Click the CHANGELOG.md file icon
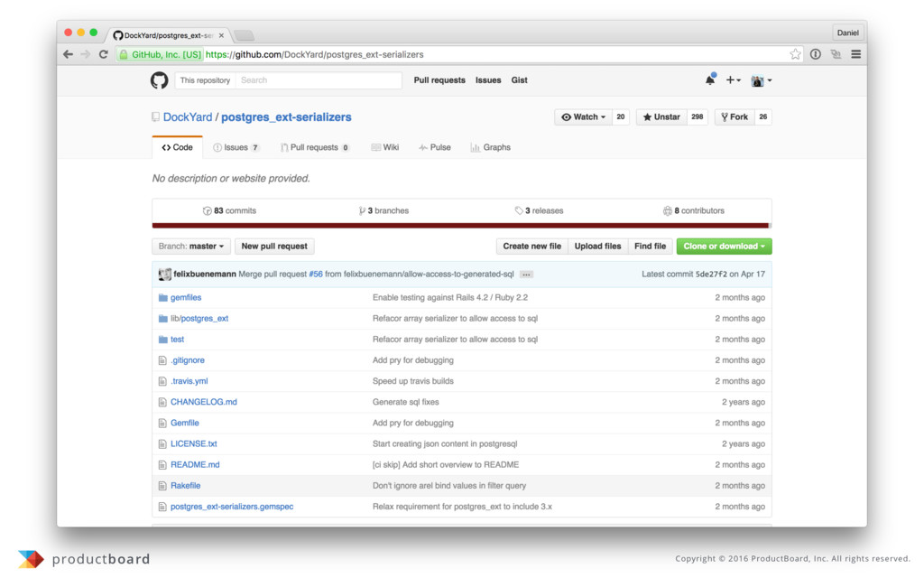 (162, 402)
